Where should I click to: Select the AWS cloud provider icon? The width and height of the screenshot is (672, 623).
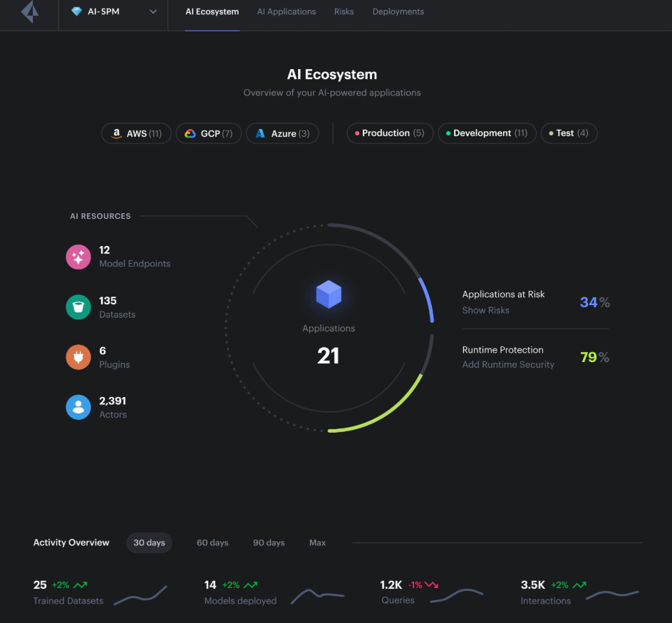116,133
